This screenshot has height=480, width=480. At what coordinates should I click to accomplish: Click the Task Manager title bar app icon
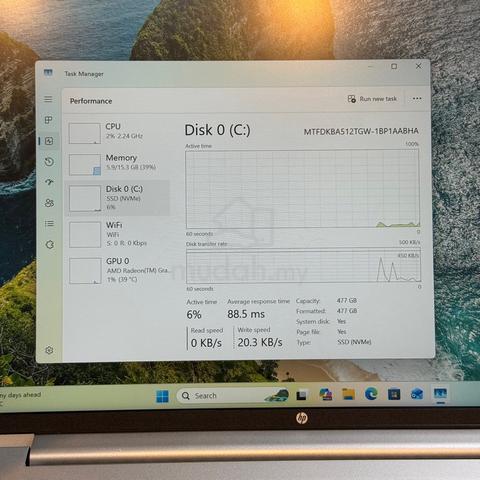48,73
